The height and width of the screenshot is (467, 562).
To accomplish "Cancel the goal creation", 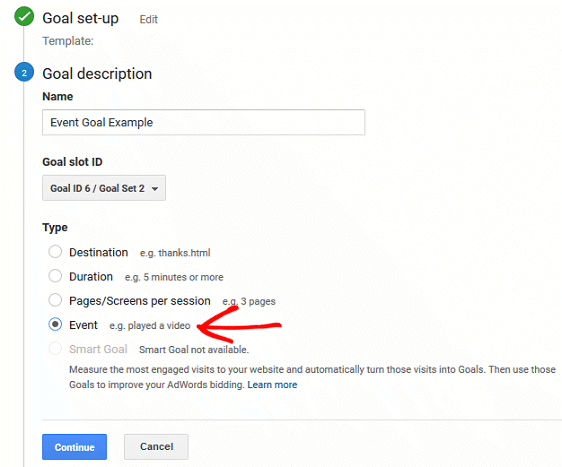I will coord(156,447).
